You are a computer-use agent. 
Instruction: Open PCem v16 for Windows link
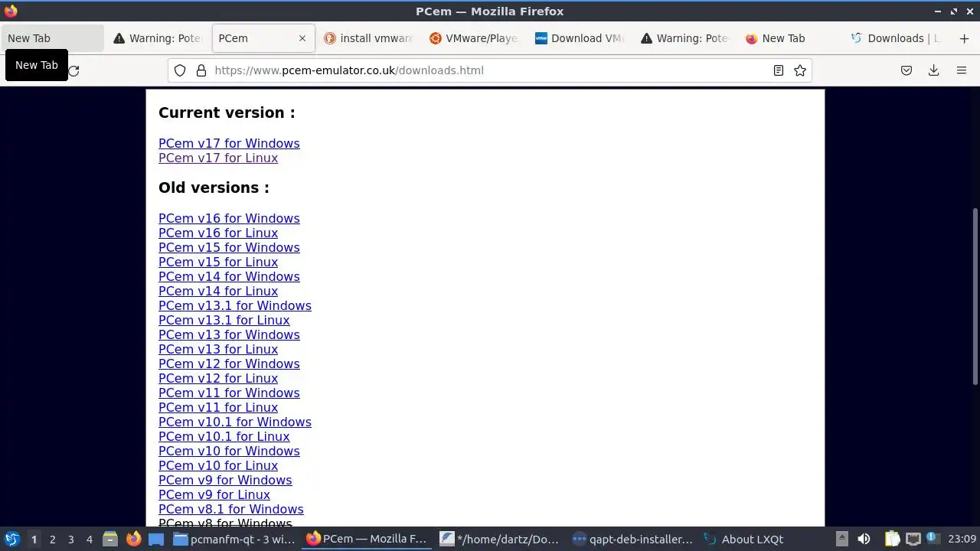pyautogui.click(x=229, y=219)
